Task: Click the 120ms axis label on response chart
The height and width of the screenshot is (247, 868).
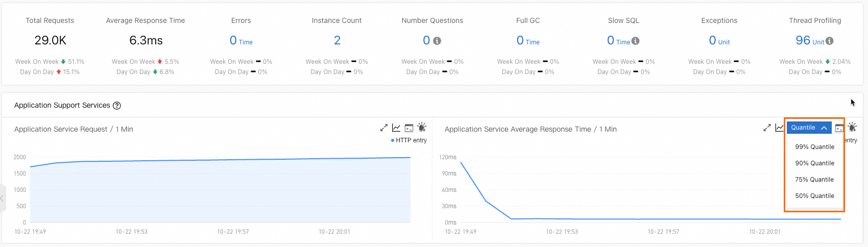Action: [x=448, y=157]
